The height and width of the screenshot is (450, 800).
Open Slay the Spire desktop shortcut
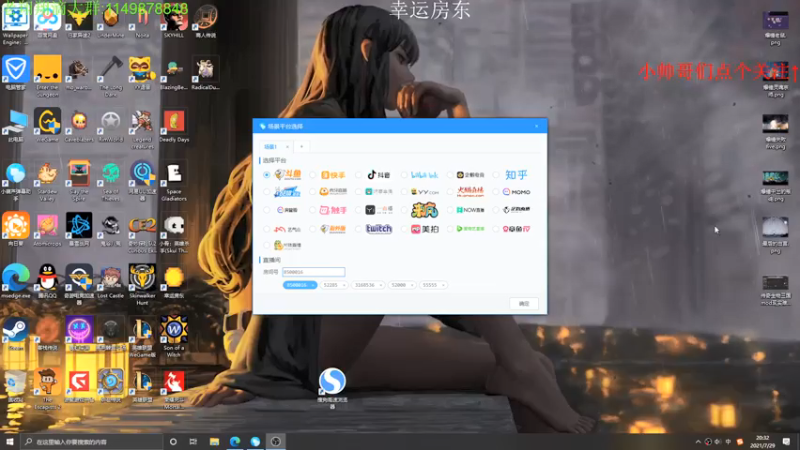[79, 181]
